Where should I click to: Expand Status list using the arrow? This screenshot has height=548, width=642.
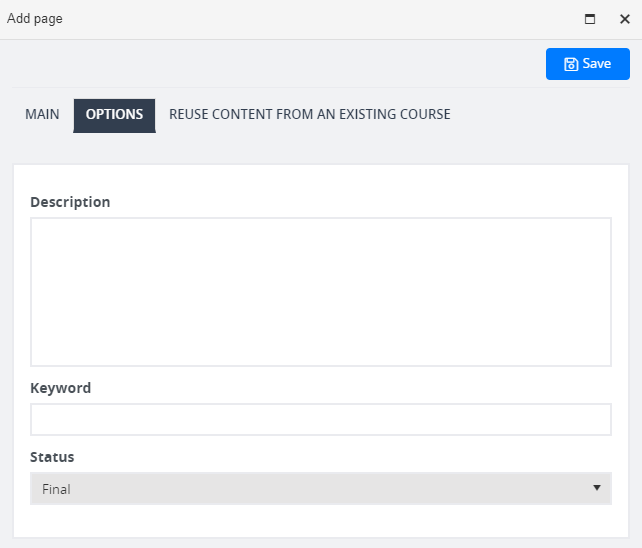pos(597,488)
